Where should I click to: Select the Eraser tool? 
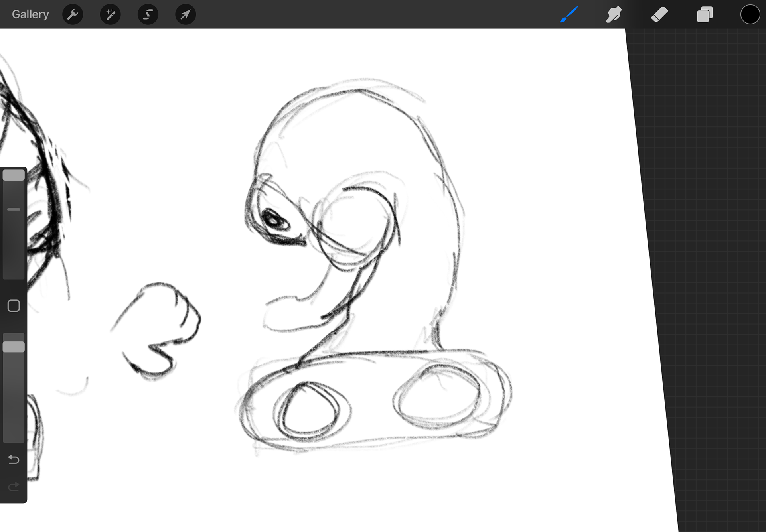click(x=659, y=14)
